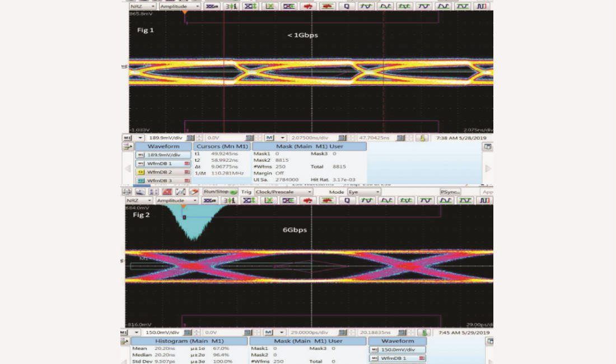Click the red histogram icon in lower toolbar
616x364 pixels.
tap(167, 192)
